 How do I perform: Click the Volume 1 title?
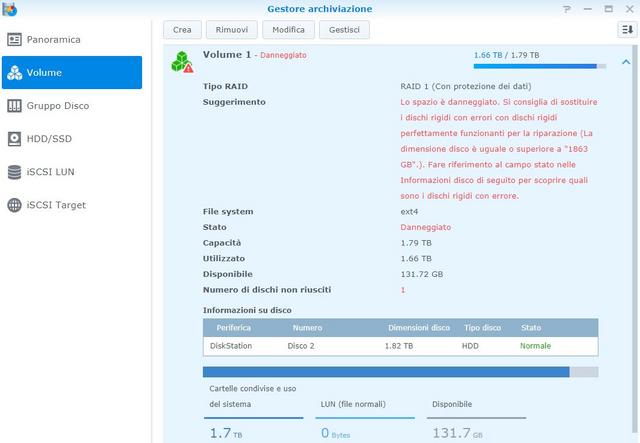(227, 55)
